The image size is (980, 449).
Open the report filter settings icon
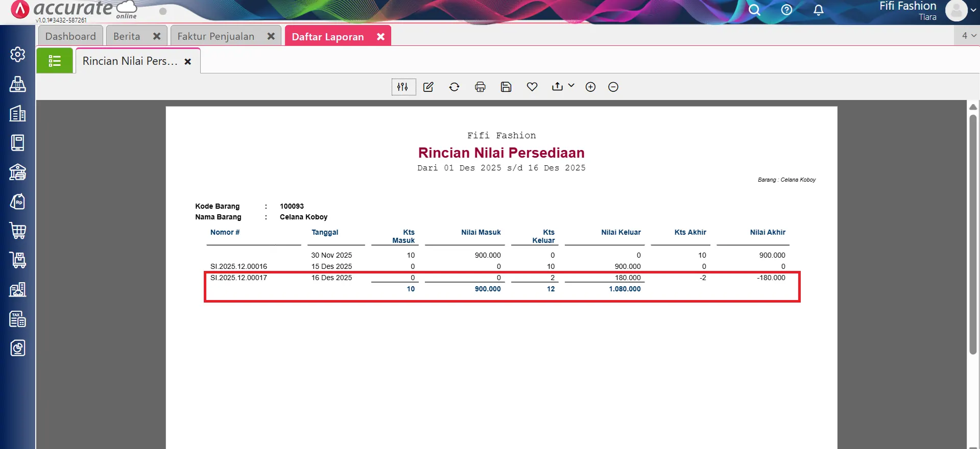tap(403, 87)
